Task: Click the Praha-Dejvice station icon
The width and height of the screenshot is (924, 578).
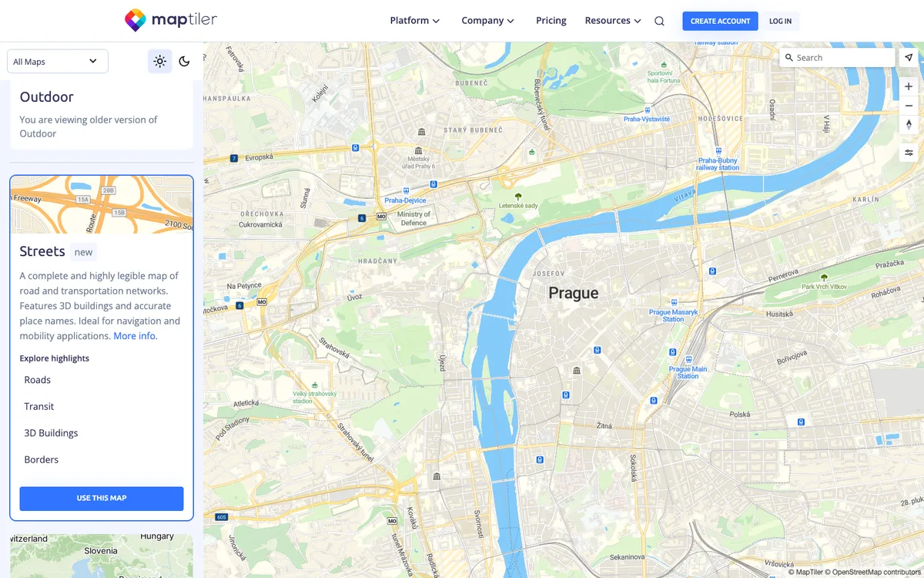Action: click(x=406, y=190)
